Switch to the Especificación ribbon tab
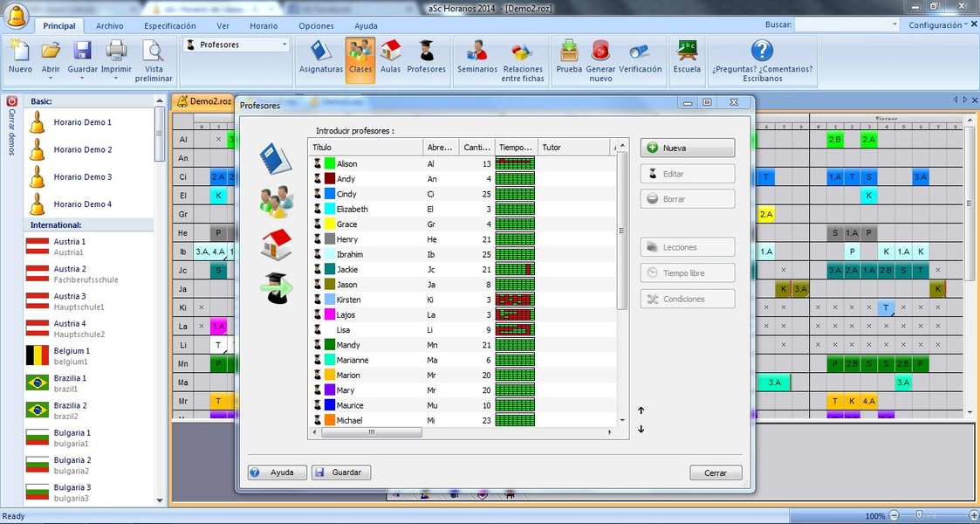 pos(169,26)
